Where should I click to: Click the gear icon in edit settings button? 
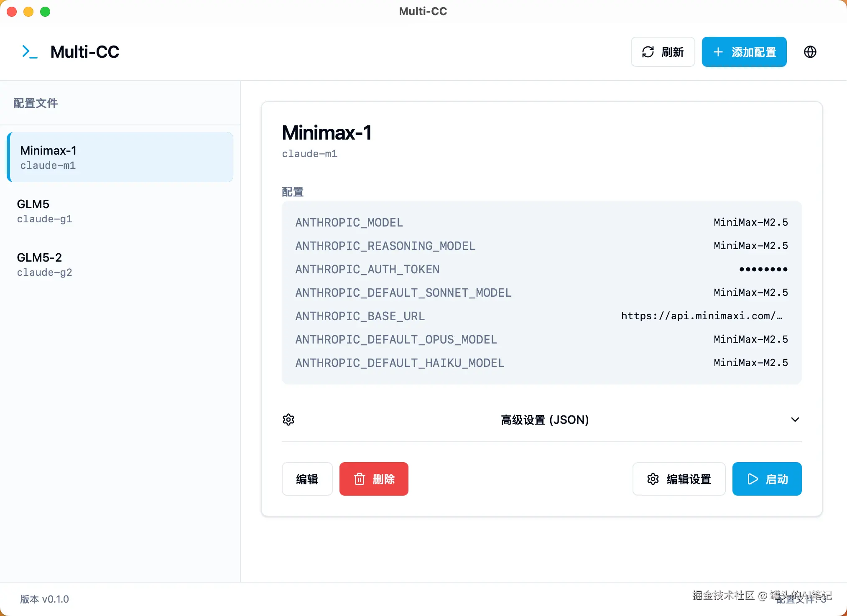pos(653,479)
